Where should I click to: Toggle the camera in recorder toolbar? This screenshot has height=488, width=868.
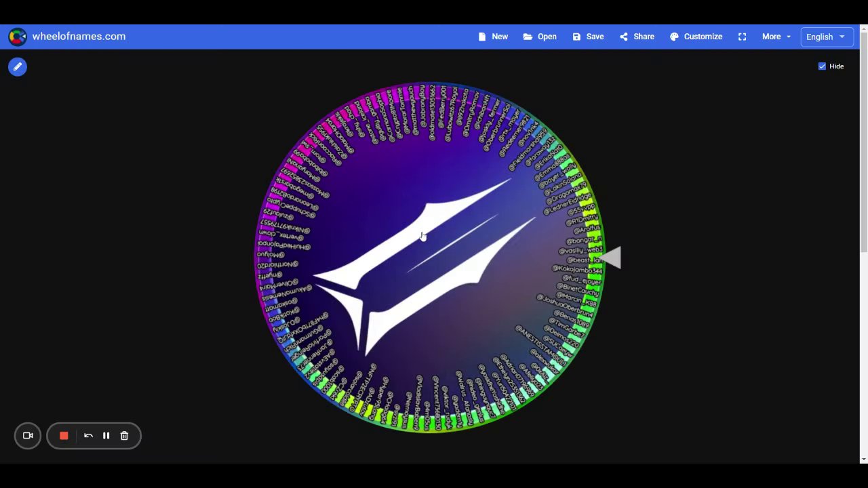pos(28,436)
